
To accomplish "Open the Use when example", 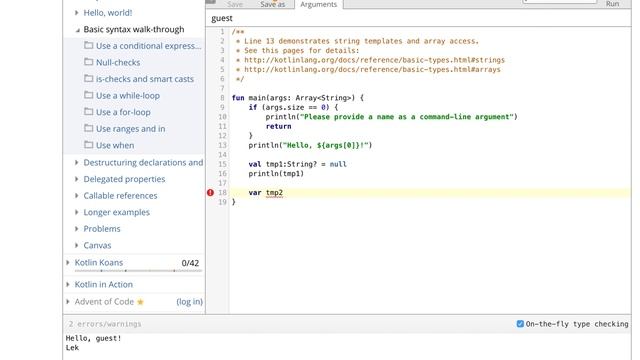I will pyautogui.click(x=115, y=145).
